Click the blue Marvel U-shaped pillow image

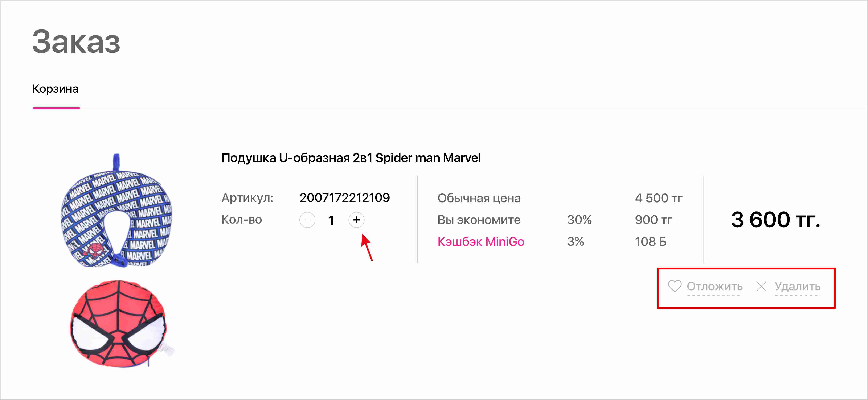pos(116,212)
